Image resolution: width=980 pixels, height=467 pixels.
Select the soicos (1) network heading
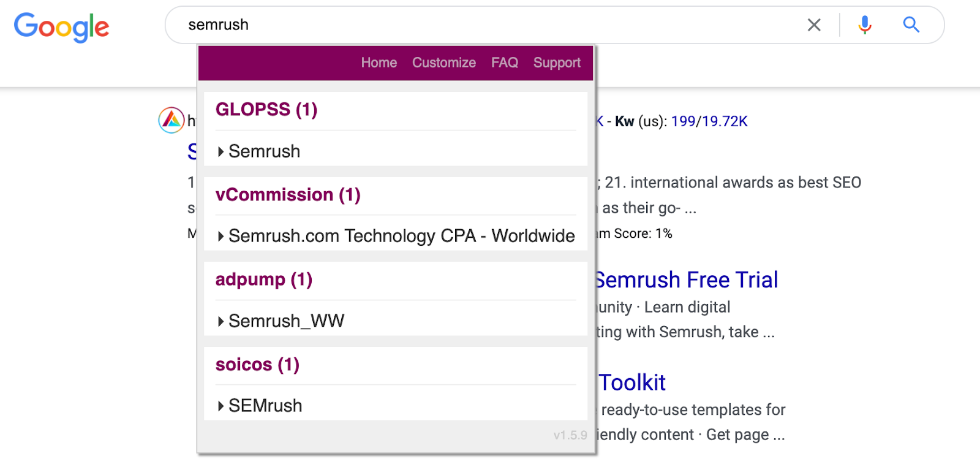tap(257, 365)
